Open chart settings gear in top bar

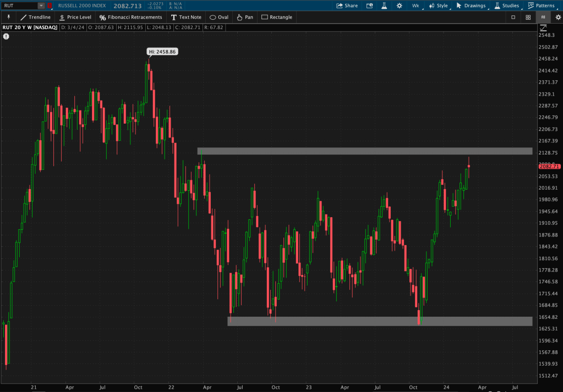400,5
